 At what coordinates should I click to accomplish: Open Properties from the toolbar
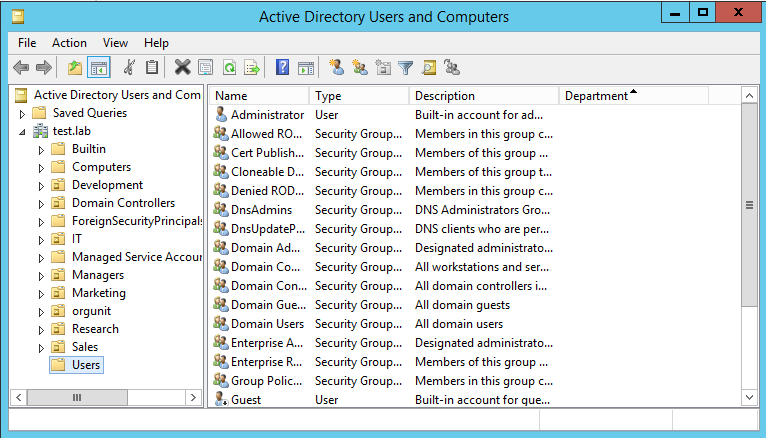coord(206,67)
